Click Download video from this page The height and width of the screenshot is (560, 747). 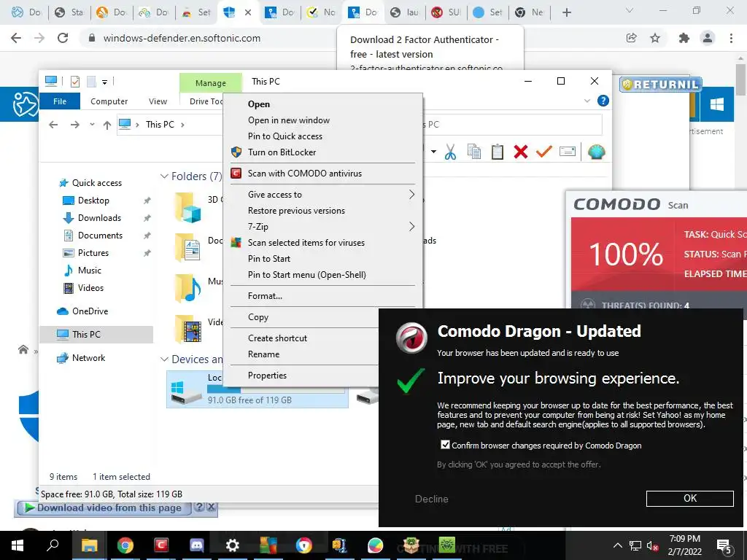pyautogui.click(x=104, y=507)
